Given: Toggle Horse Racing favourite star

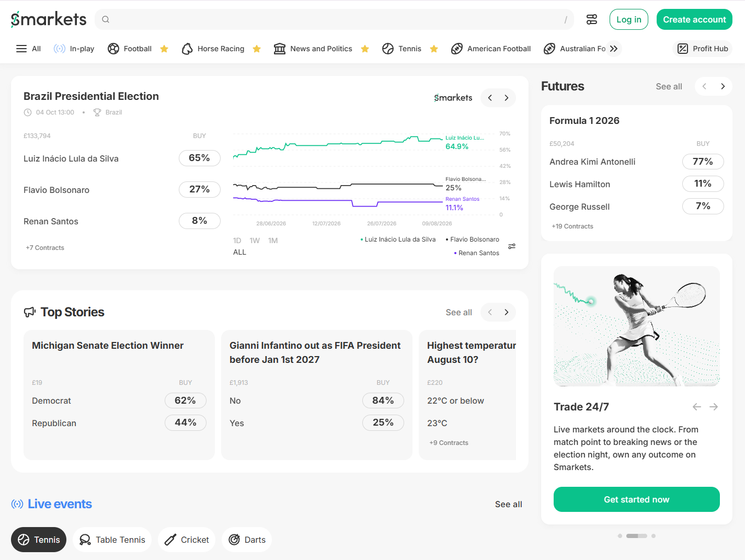Looking at the screenshot, I should 257,49.
